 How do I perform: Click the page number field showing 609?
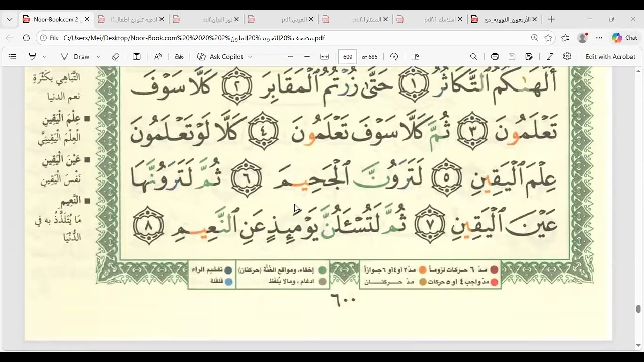(348, 57)
